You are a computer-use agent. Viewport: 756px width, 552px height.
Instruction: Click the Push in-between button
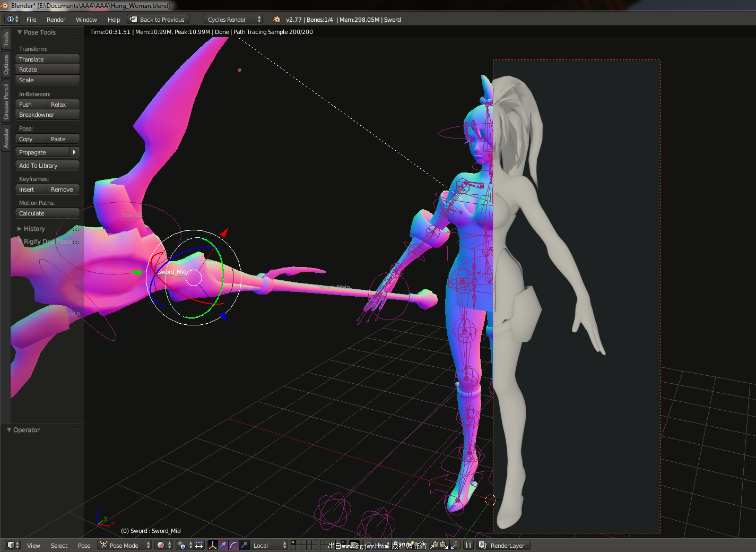pyautogui.click(x=31, y=105)
